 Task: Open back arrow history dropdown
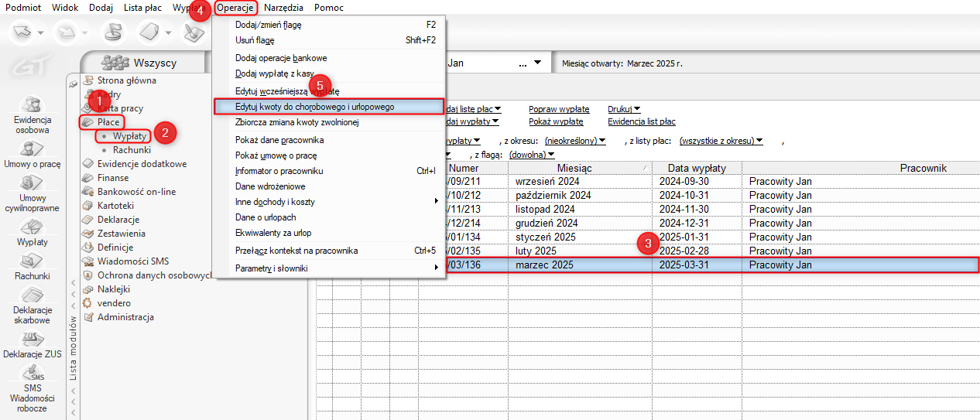[41, 33]
